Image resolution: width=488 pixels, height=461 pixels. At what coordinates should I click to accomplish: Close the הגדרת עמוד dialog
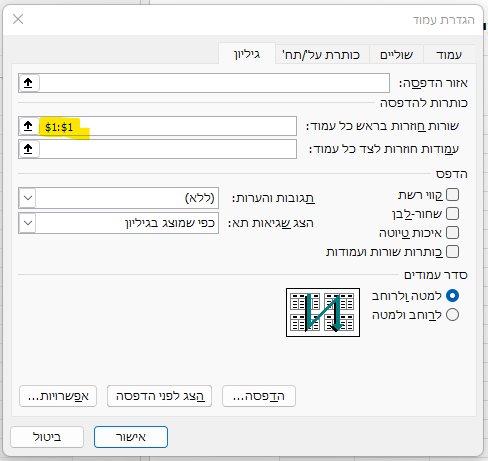click(x=18, y=19)
